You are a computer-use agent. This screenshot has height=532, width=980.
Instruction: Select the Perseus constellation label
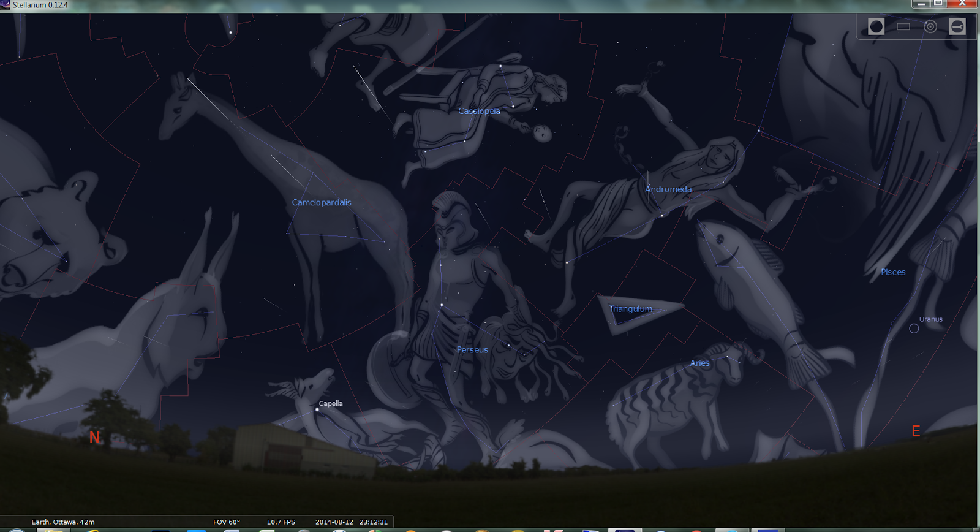tap(472, 349)
